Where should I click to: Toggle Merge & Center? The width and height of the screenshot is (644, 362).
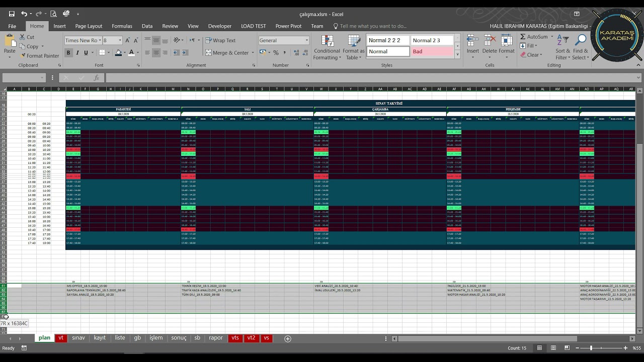click(x=227, y=52)
